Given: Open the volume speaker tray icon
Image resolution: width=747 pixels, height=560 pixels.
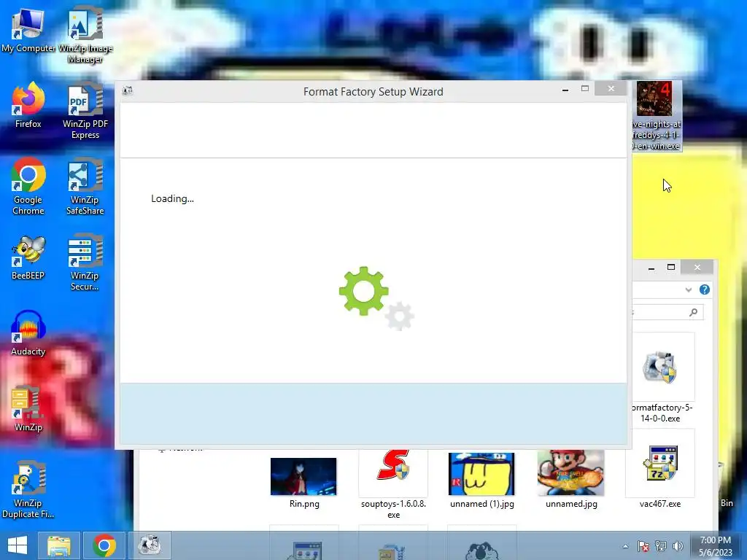Looking at the screenshot, I should (678, 546).
